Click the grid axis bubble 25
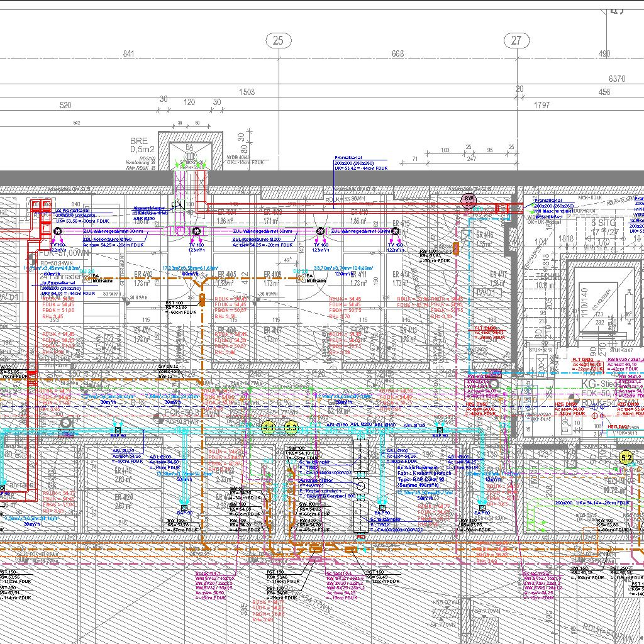Screen dimensions: 644x644 (279, 41)
